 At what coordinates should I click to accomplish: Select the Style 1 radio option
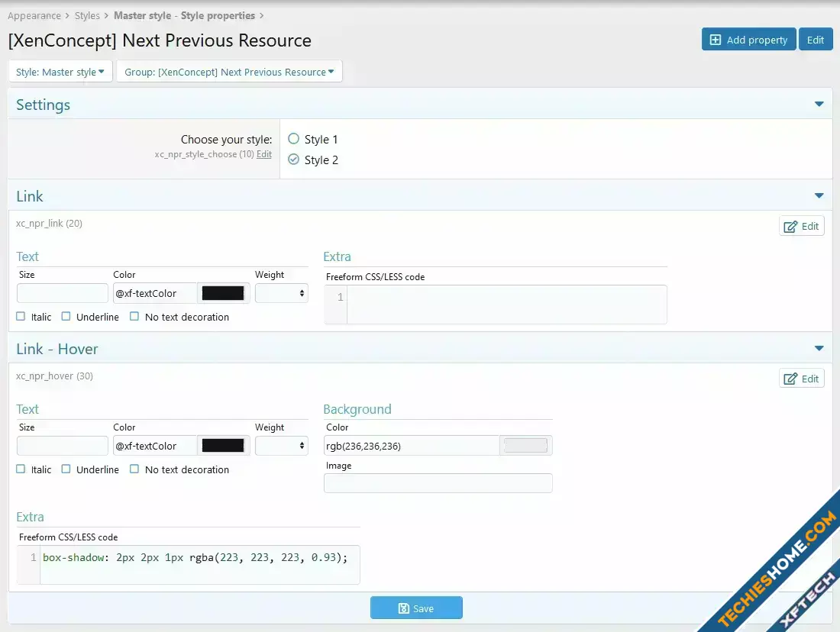[x=294, y=139]
